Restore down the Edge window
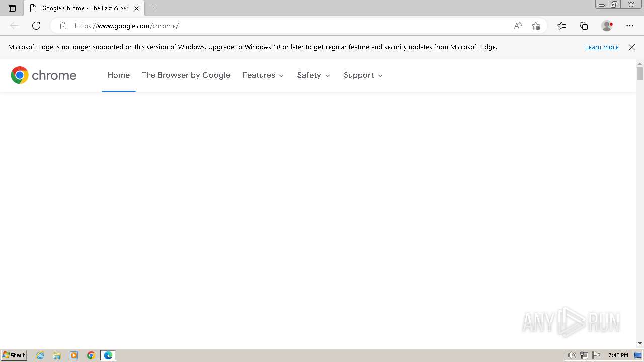 click(614, 5)
